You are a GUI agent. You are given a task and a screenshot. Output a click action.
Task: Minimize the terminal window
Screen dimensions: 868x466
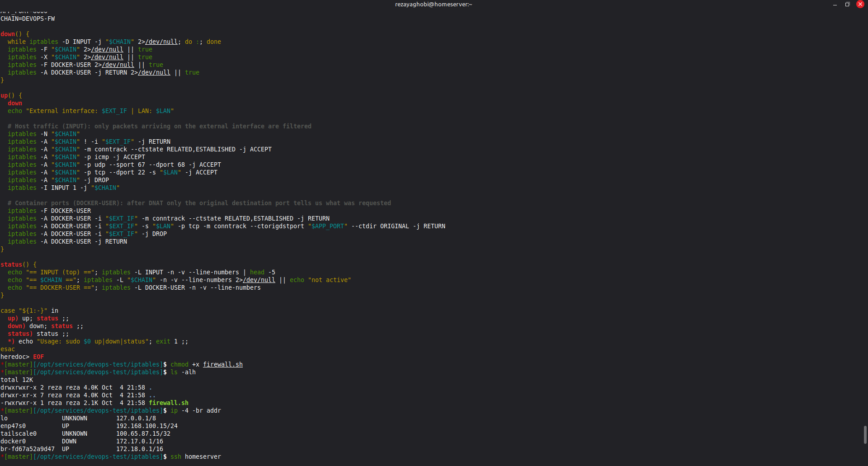(835, 5)
